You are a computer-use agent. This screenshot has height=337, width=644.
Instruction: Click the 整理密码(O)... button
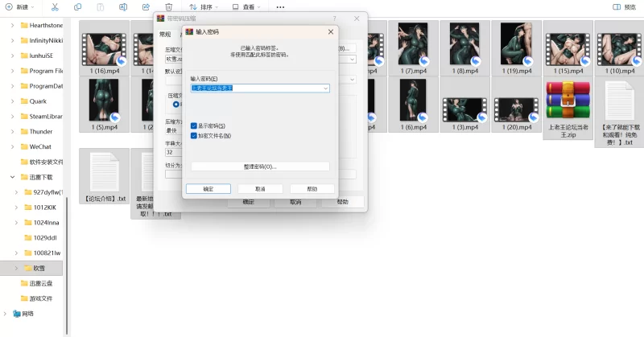point(260,166)
